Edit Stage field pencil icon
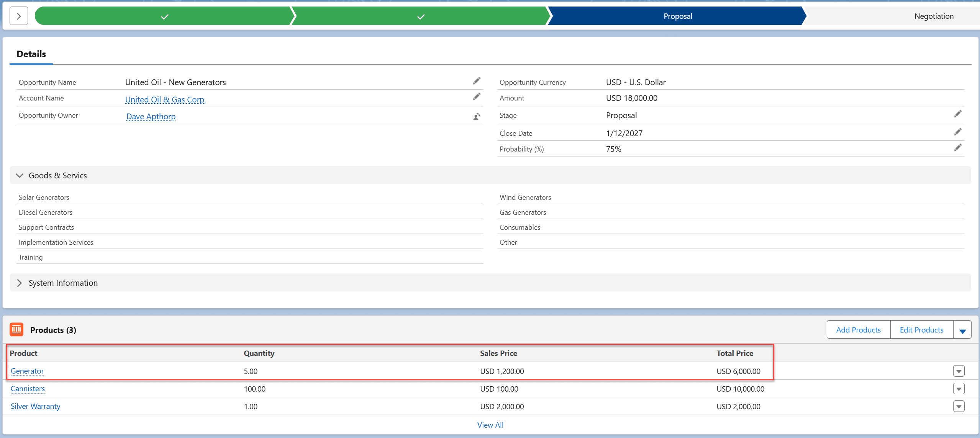The height and width of the screenshot is (438, 980). (958, 114)
